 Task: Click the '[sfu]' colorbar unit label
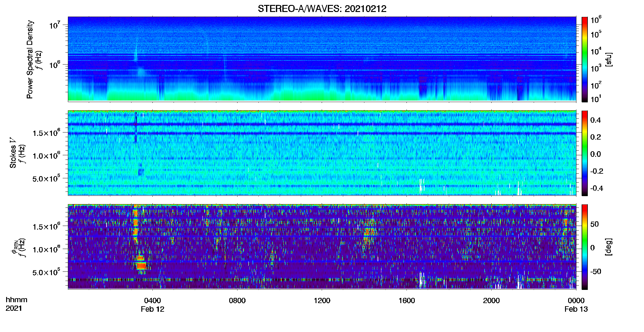608,60
